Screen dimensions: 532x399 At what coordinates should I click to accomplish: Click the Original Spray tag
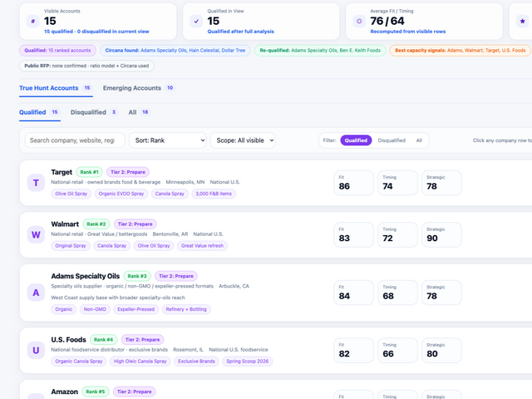click(x=71, y=246)
